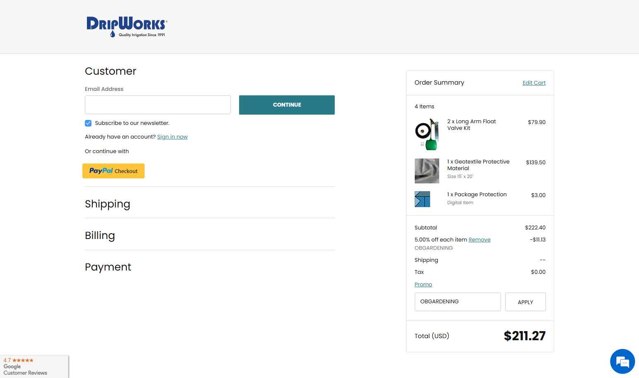This screenshot has height=378, width=639.
Task: Click the 1 x Package Protection text
Action: pyautogui.click(x=477, y=194)
